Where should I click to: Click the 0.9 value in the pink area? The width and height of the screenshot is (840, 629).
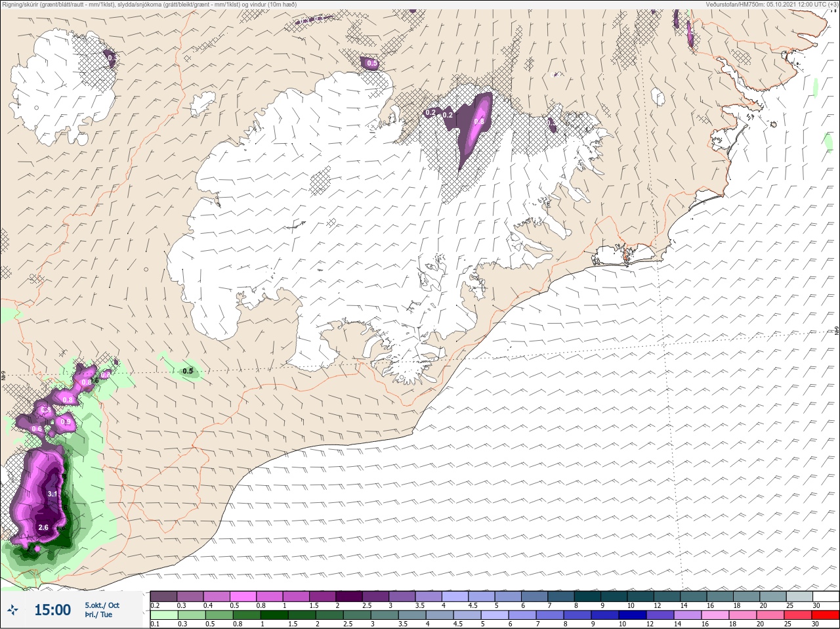pyautogui.click(x=65, y=422)
